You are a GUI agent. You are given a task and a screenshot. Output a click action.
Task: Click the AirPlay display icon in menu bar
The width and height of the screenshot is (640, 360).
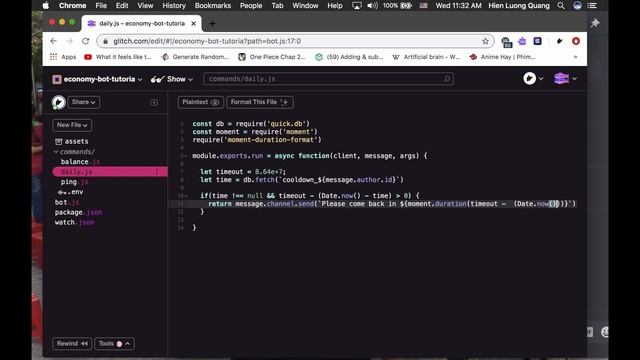[x=357, y=6]
